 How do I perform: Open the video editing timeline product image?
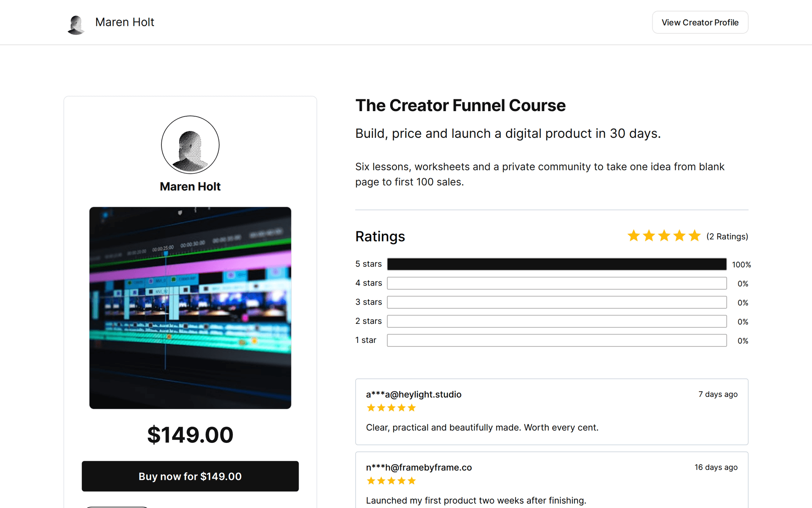(x=190, y=308)
